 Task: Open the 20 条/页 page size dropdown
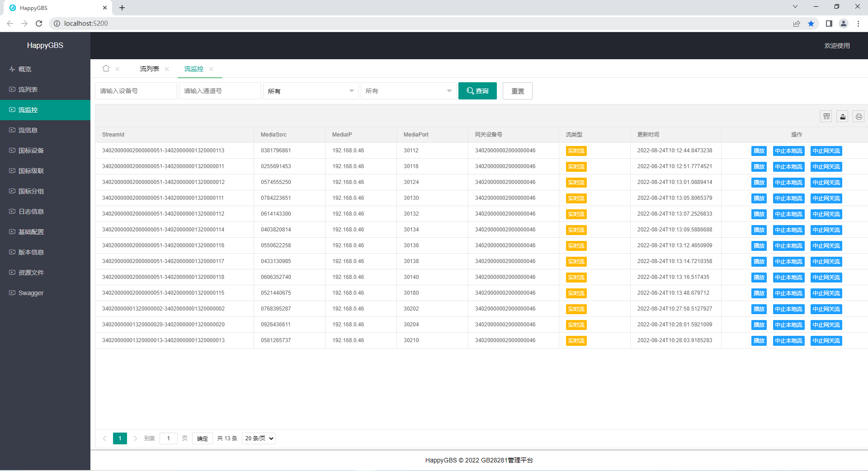click(x=259, y=438)
